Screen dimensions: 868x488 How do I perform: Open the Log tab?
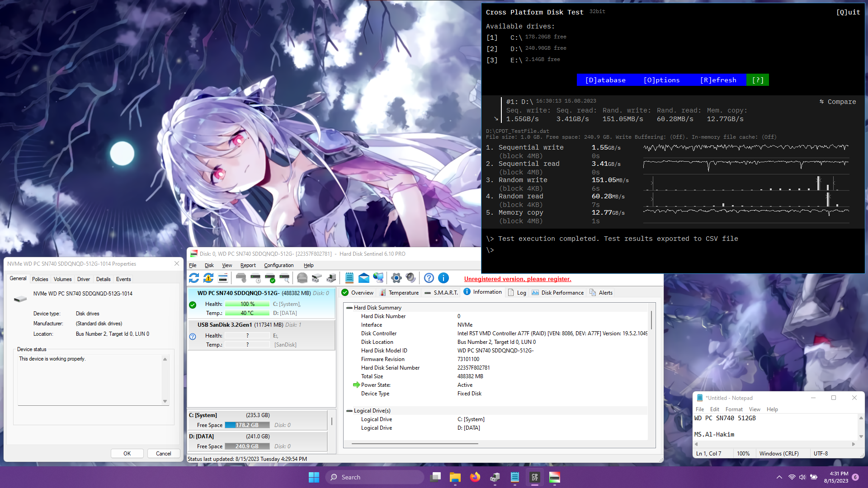pos(517,293)
